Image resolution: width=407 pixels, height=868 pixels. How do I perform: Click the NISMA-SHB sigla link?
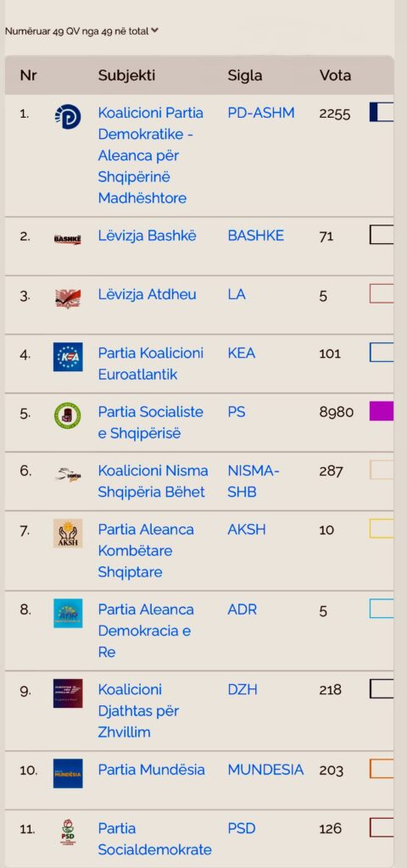(254, 481)
